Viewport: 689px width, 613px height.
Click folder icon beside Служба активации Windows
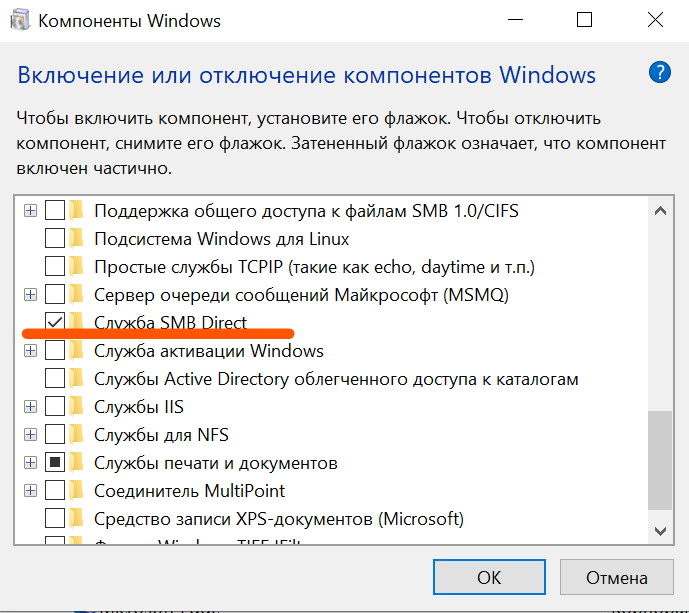[78, 351]
